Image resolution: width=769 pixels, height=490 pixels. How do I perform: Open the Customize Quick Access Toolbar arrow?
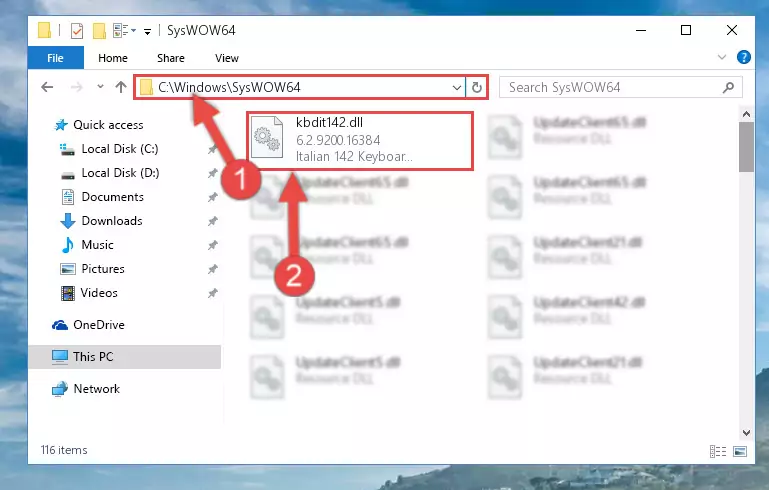147,32
